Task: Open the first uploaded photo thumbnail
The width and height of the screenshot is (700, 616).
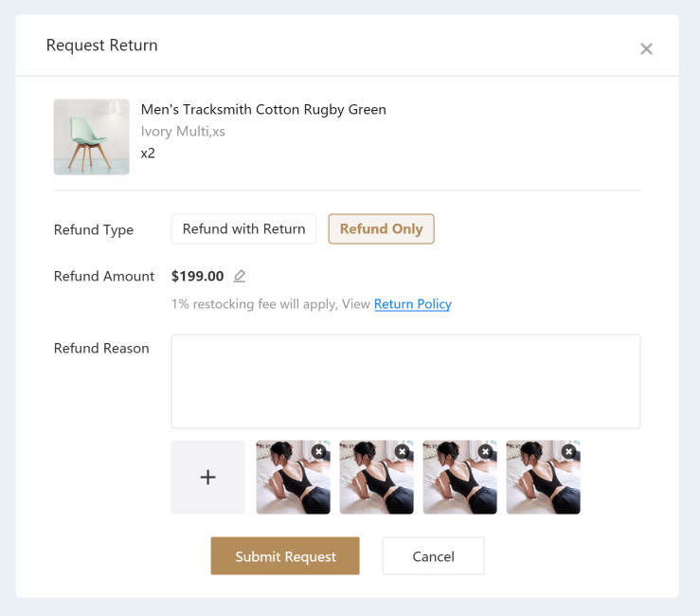Action: (x=289, y=485)
